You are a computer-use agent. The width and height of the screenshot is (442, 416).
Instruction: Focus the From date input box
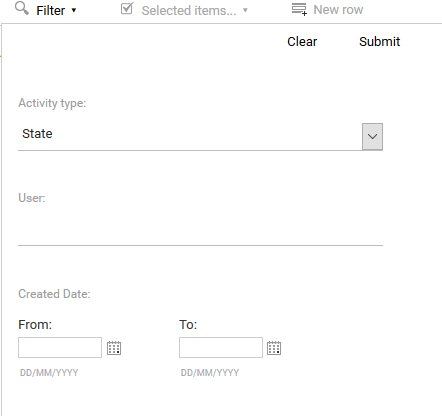click(60, 347)
